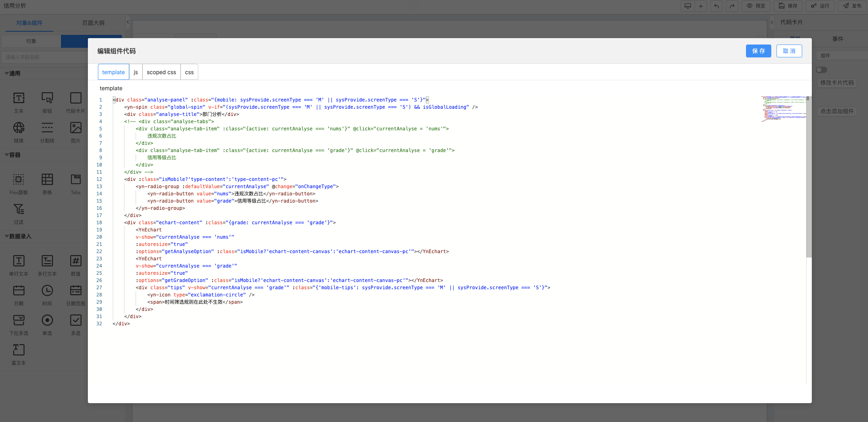868x422 pixels.
Task: Click the code editor vertical scrollbar
Action: (x=809, y=177)
